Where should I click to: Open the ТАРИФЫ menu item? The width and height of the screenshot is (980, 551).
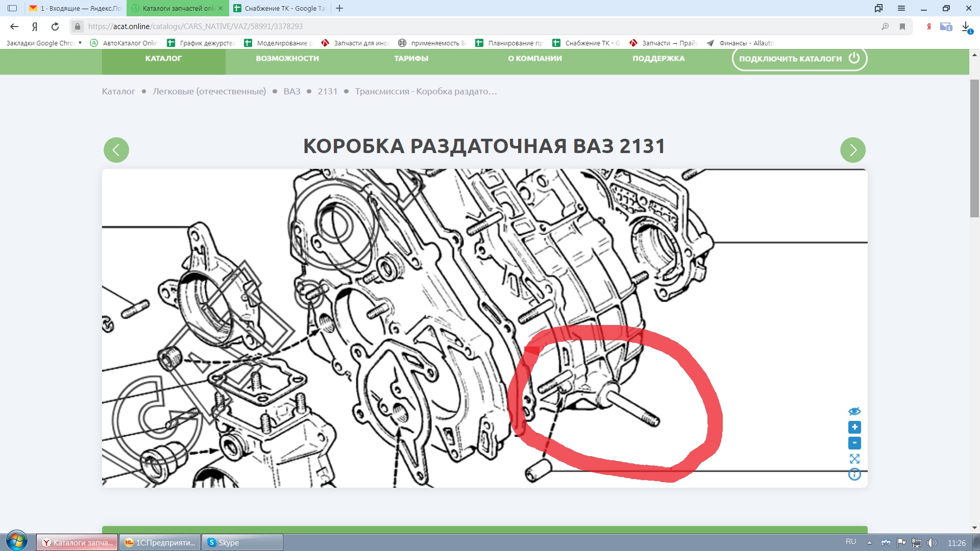411,59
